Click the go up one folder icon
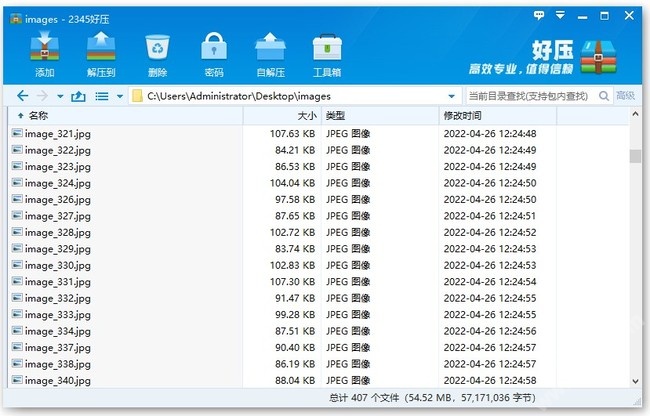The image size is (650, 416). click(78, 96)
